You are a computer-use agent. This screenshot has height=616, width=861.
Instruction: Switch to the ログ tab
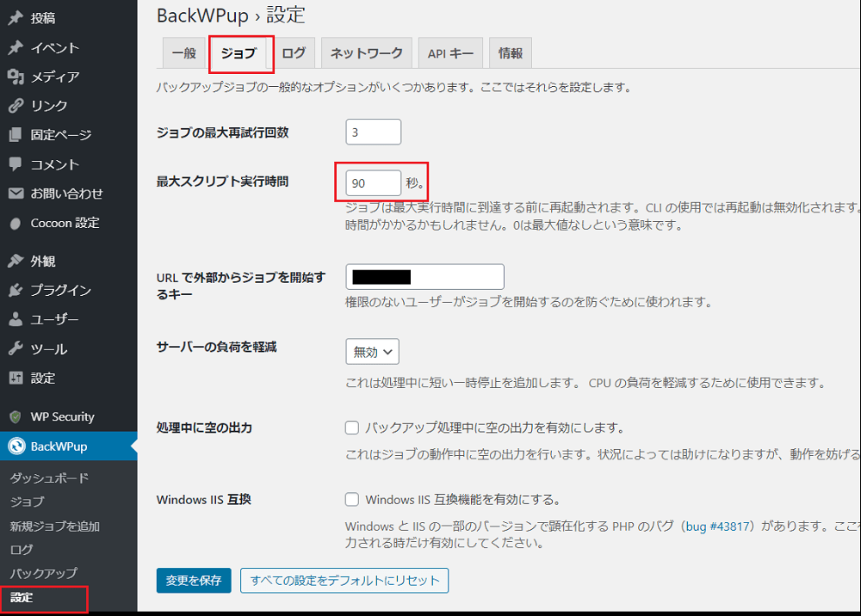(294, 53)
